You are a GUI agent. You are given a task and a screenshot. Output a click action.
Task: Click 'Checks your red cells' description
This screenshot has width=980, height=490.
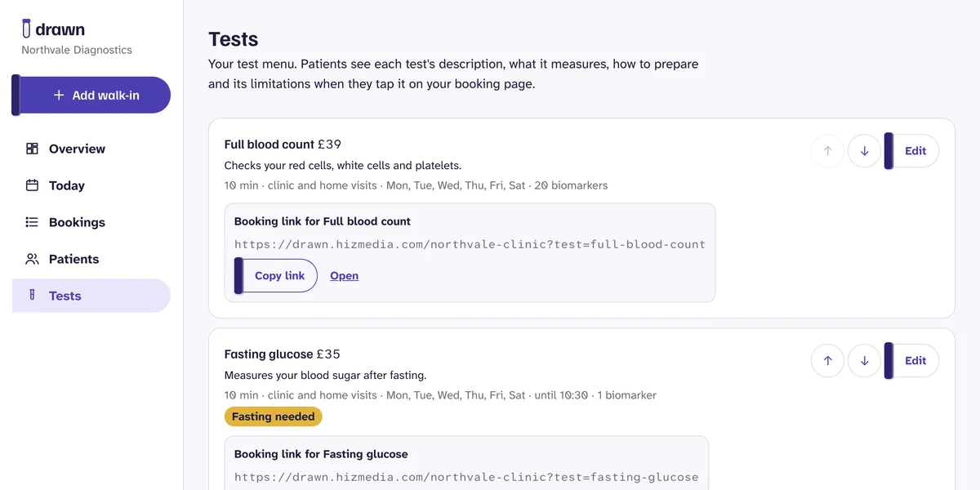pos(343,166)
